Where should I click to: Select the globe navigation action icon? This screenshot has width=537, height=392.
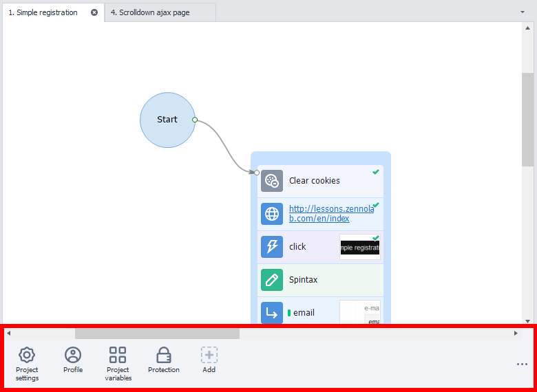pyautogui.click(x=272, y=214)
